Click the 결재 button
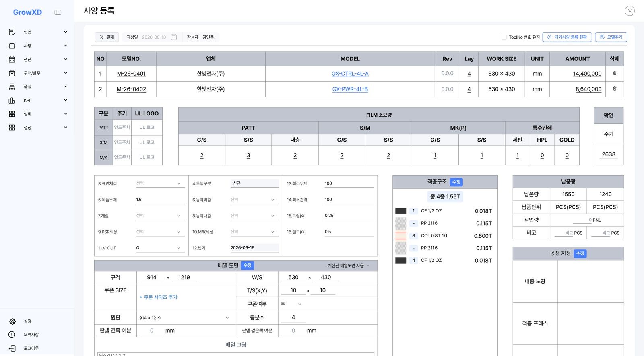This screenshot has width=644, height=356. point(107,37)
